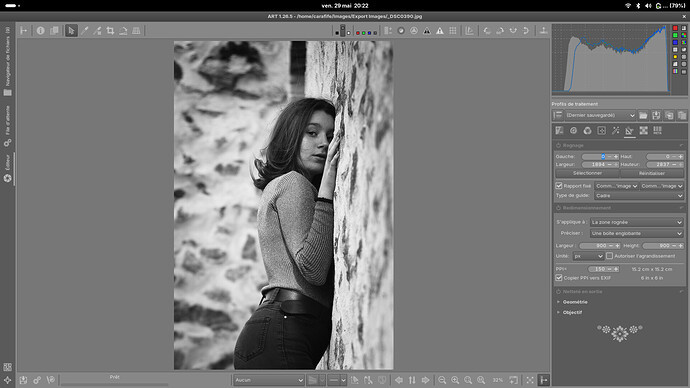The width and height of the screenshot is (690, 388).
Task: Expand the Géométrie section
Action: (575, 302)
